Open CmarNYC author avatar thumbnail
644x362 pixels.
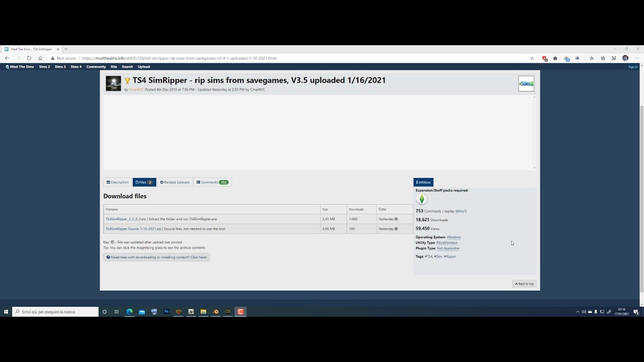[x=113, y=83]
